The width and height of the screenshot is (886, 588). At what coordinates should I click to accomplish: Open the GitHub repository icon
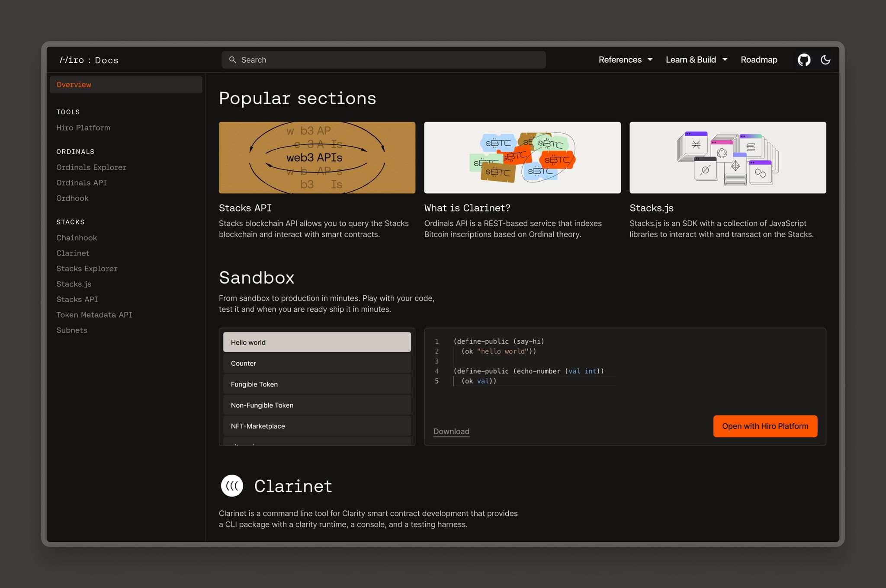point(804,59)
